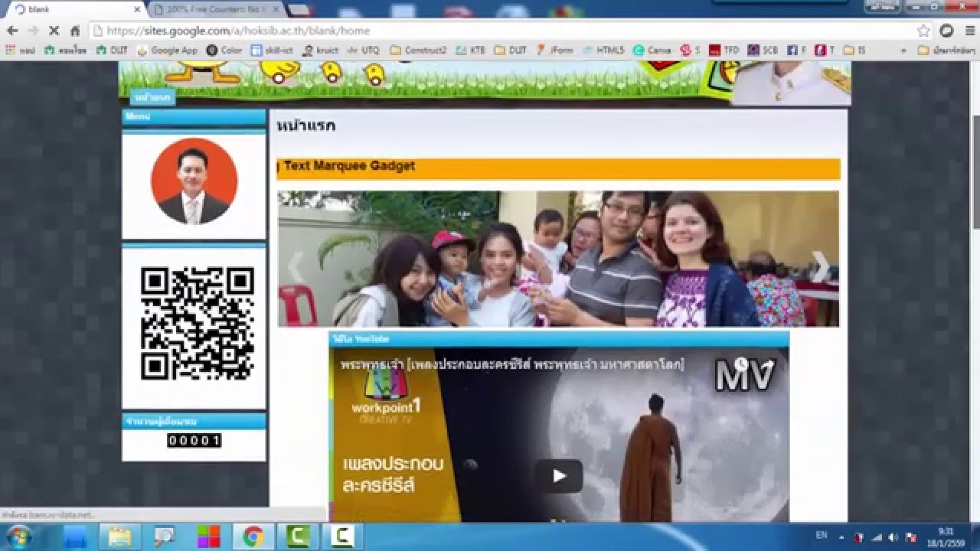Open the kruict bookmark
980x551 pixels.
tap(321, 50)
